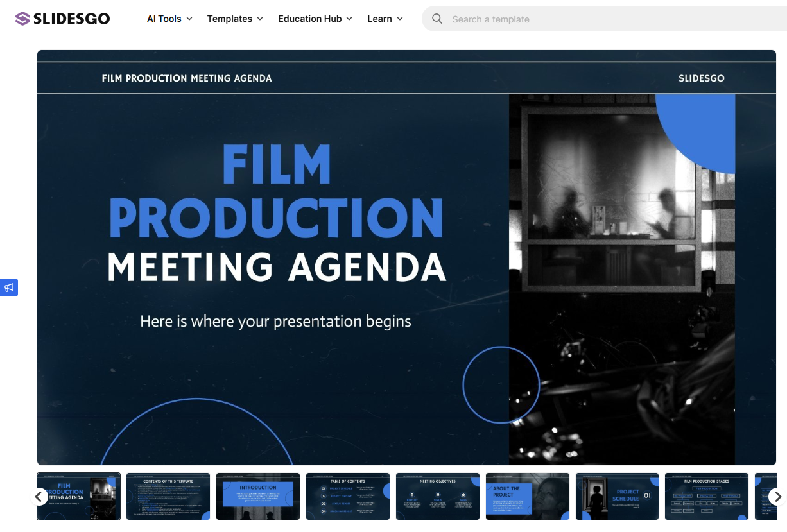The image size is (787, 532).
Task: Expand the AI Tools dropdown
Action: pyautogui.click(x=169, y=19)
